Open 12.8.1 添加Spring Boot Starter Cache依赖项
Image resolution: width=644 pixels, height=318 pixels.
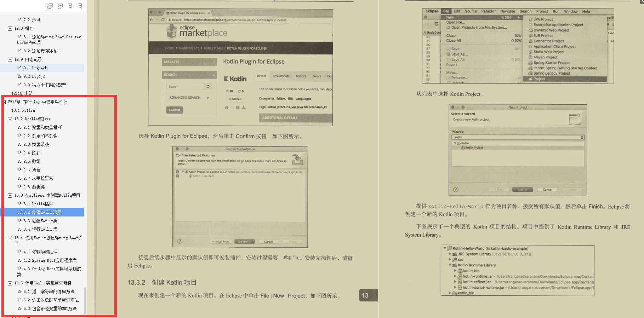point(49,40)
